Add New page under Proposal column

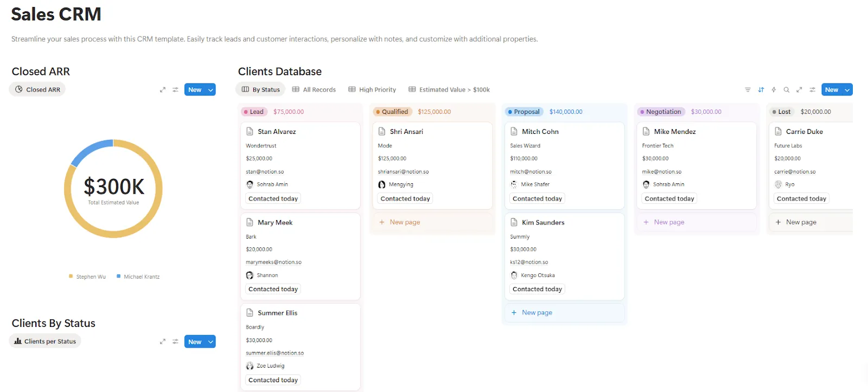[x=565, y=313]
